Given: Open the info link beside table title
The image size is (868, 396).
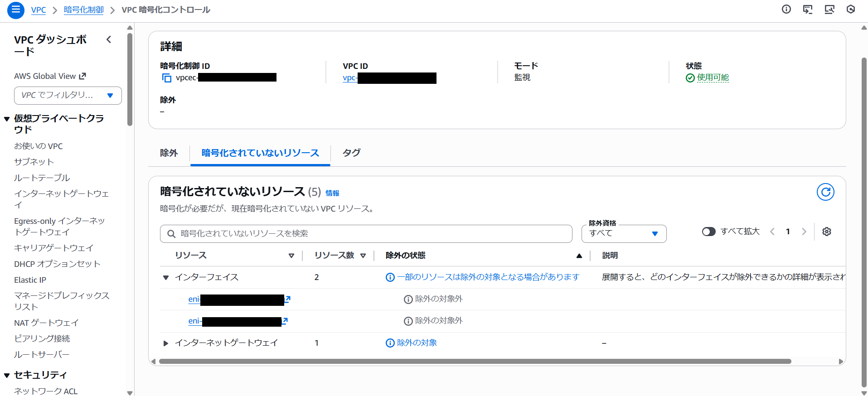Looking at the screenshot, I should (x=332, y=193).
